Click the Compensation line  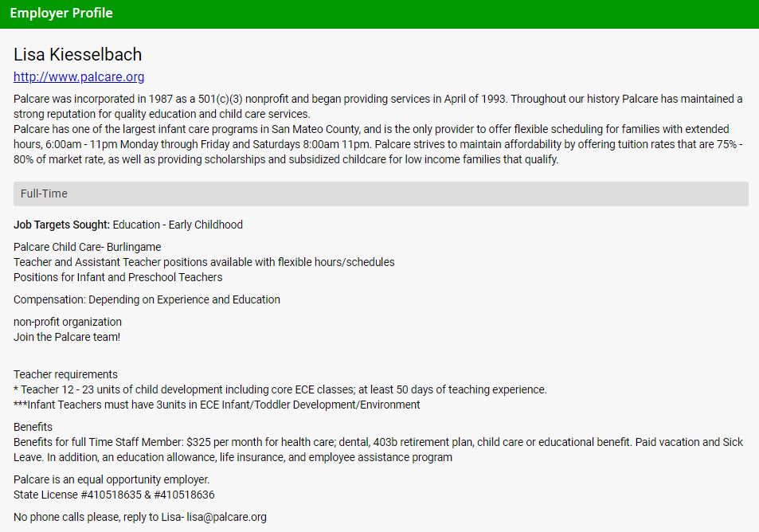147,299
